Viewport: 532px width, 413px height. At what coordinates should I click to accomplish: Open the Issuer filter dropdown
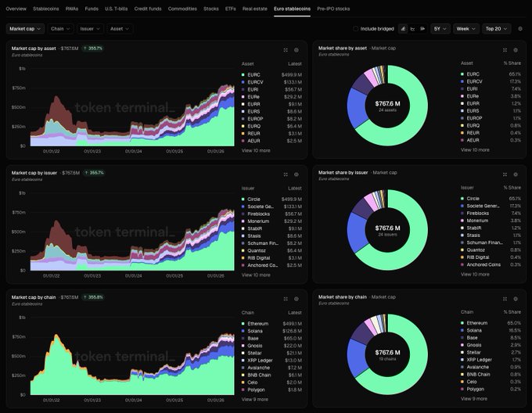tap(90, 29)
